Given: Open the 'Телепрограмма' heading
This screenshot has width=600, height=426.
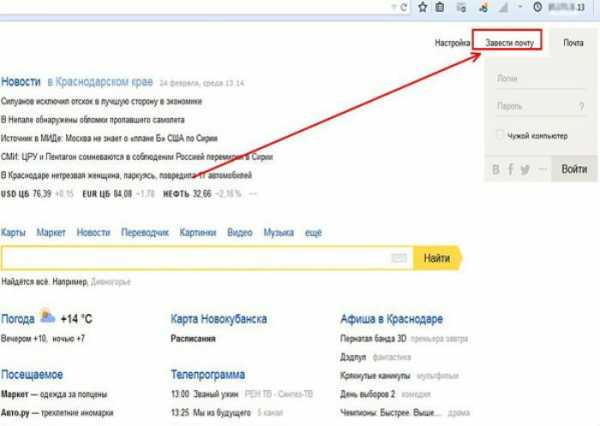Looking at the screenshot, I should [x=208, y=375].
